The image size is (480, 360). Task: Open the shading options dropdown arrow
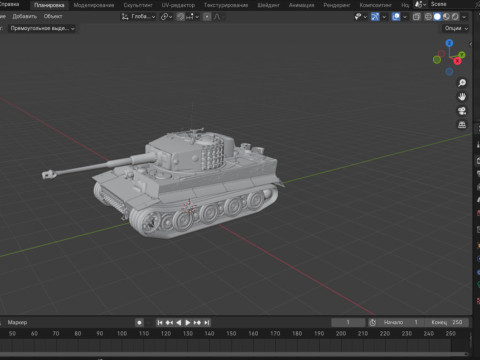point(464,17)
